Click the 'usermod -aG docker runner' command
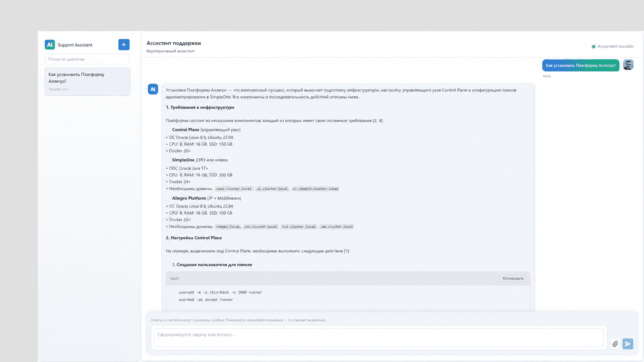 pyautogui.click(x=206, y=300)
